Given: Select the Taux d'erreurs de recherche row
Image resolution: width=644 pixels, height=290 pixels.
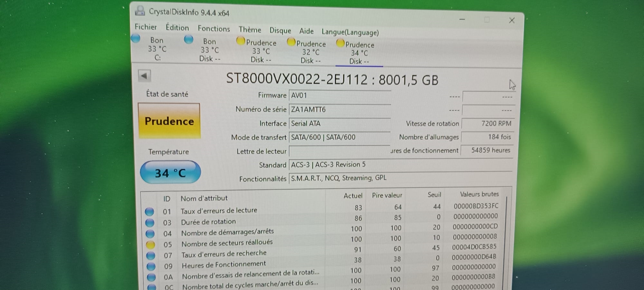Looking at the screenshot, I should click(x=224, y=254).
